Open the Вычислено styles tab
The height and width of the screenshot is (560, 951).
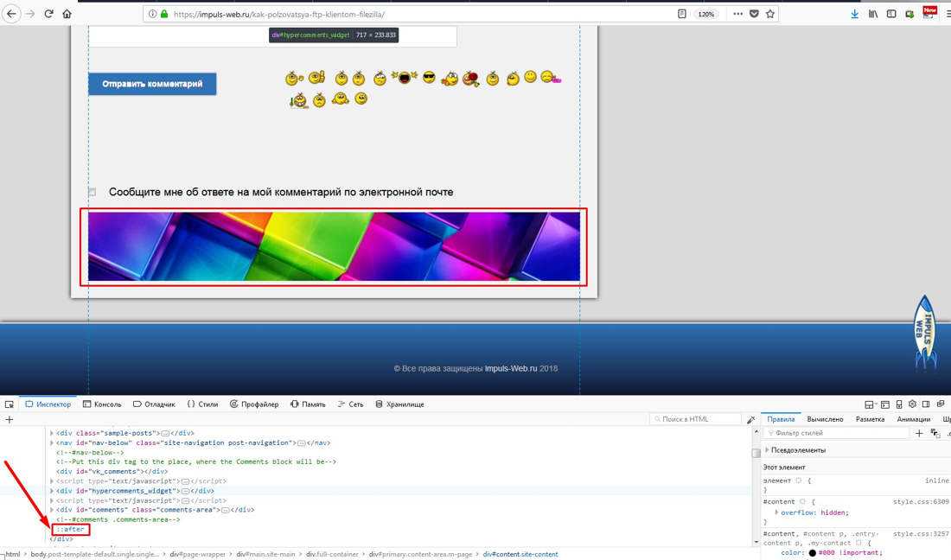click(826, 419)
